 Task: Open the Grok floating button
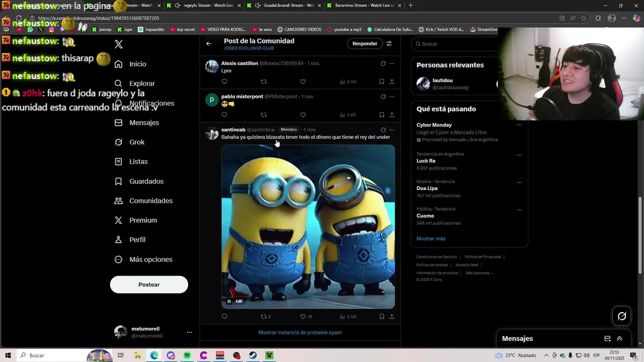click(622, 316)
